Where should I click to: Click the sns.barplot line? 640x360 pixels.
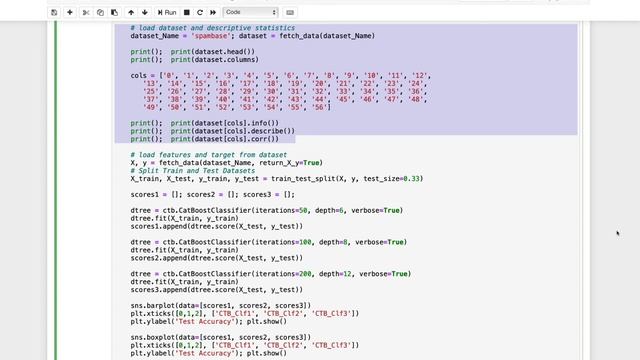pos(221,306)
